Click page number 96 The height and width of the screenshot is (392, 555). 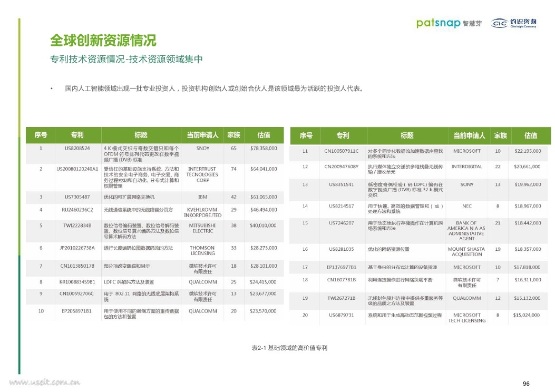click(526, 384)
